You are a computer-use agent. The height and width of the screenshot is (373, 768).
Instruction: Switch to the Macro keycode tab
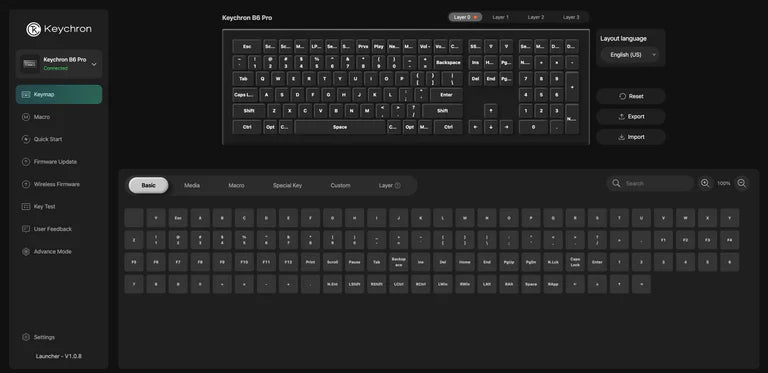[236, 186]
